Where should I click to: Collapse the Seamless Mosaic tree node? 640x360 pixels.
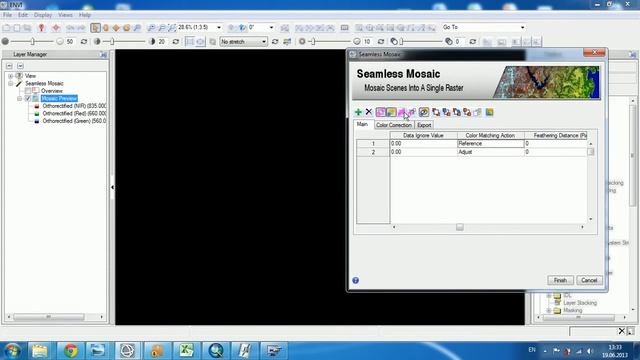click(x=11, y=83)
